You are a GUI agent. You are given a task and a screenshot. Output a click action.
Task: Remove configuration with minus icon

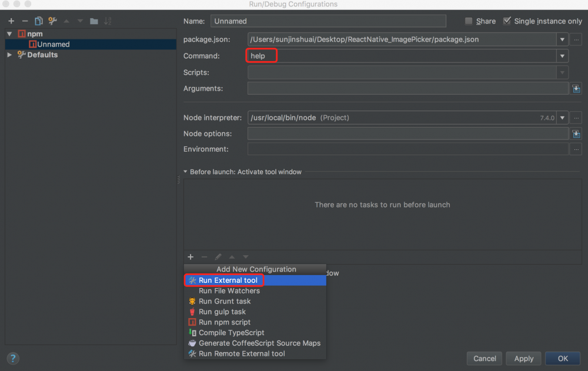pos(25,21)
